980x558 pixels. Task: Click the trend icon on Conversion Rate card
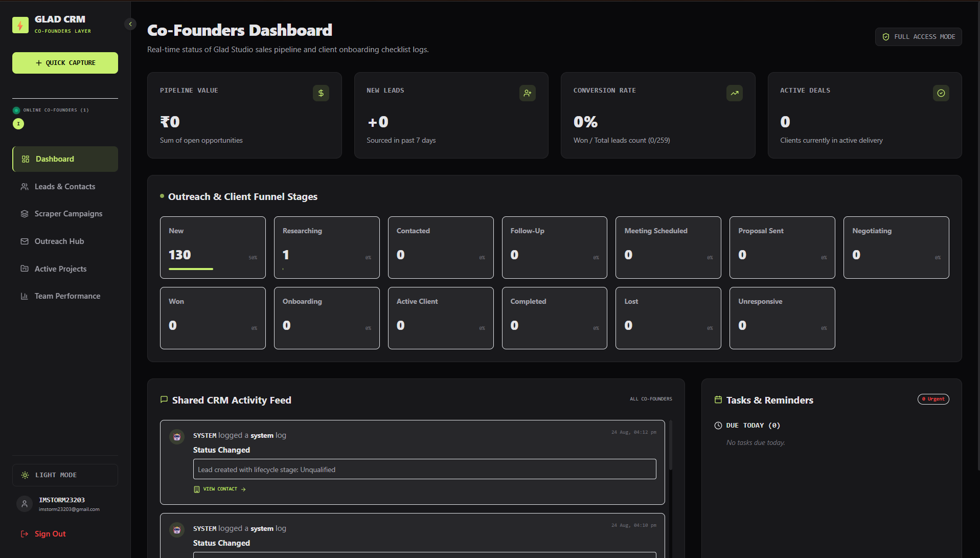click(735, 93)
